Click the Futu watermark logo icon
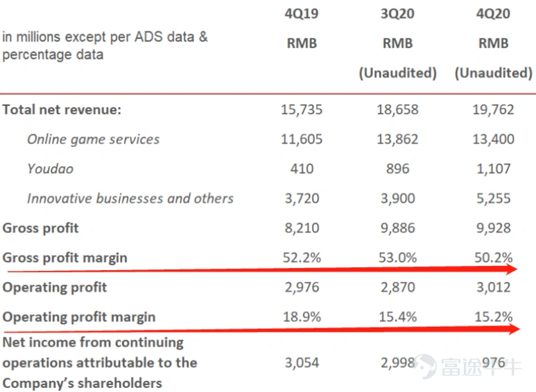The width and height of the screenshot is (536, 392). [x=425, y=366]
